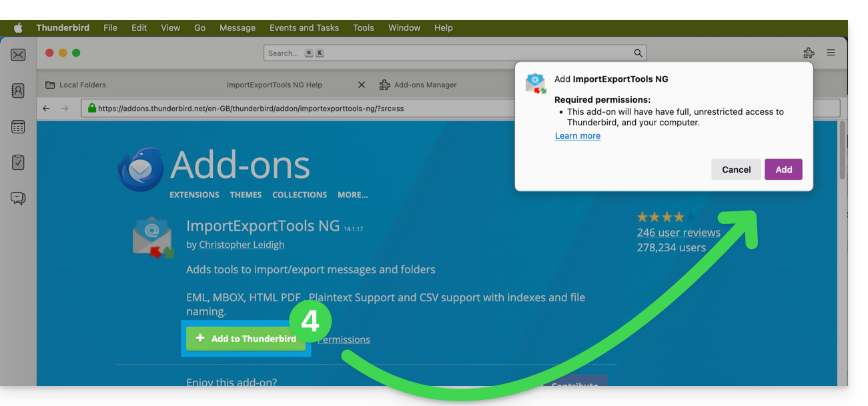Switch to the Add-ons Manager tab
This screenshot has width=868, height=406.
pos(425,85)
